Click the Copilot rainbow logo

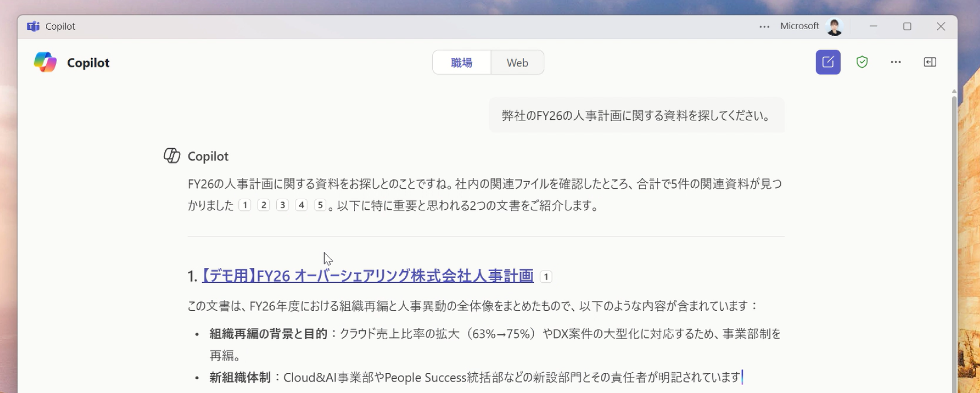pos(45,62)
